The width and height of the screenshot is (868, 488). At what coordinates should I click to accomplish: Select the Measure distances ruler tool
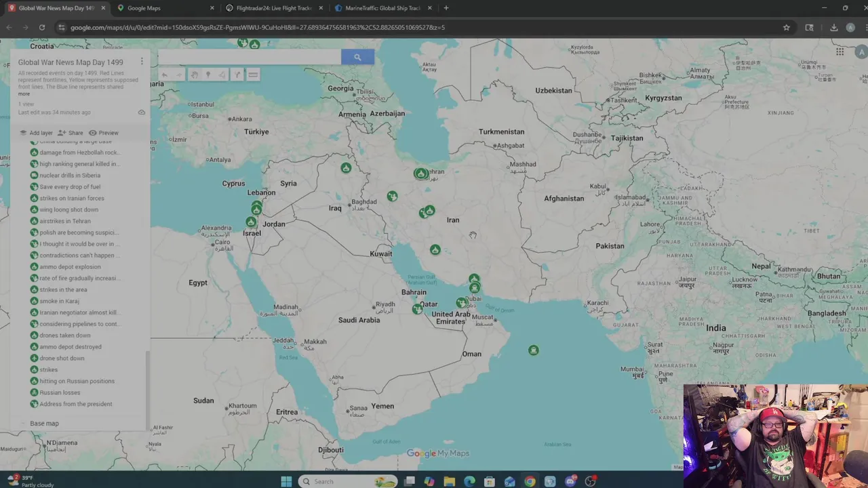point(253,75)
